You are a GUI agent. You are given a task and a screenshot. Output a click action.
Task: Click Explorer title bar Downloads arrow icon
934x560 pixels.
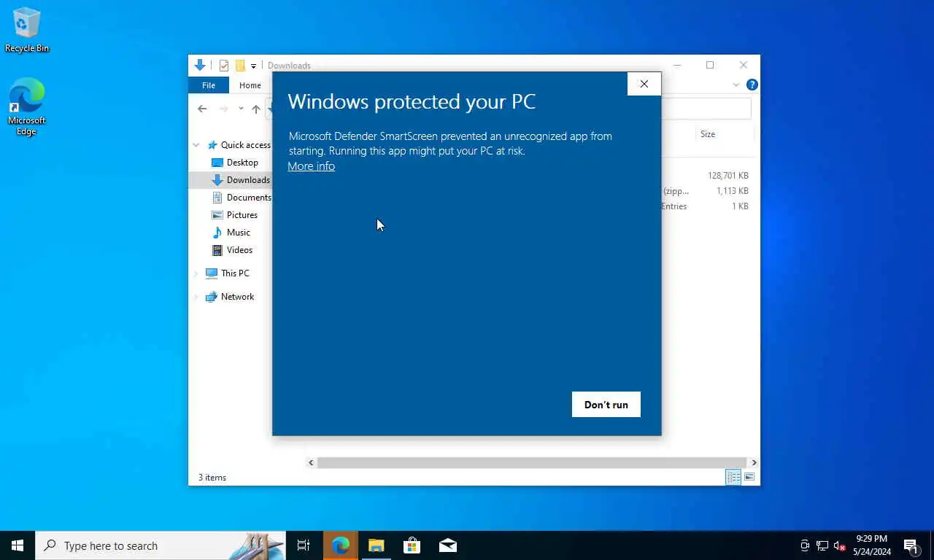click(x=199, y=65)
